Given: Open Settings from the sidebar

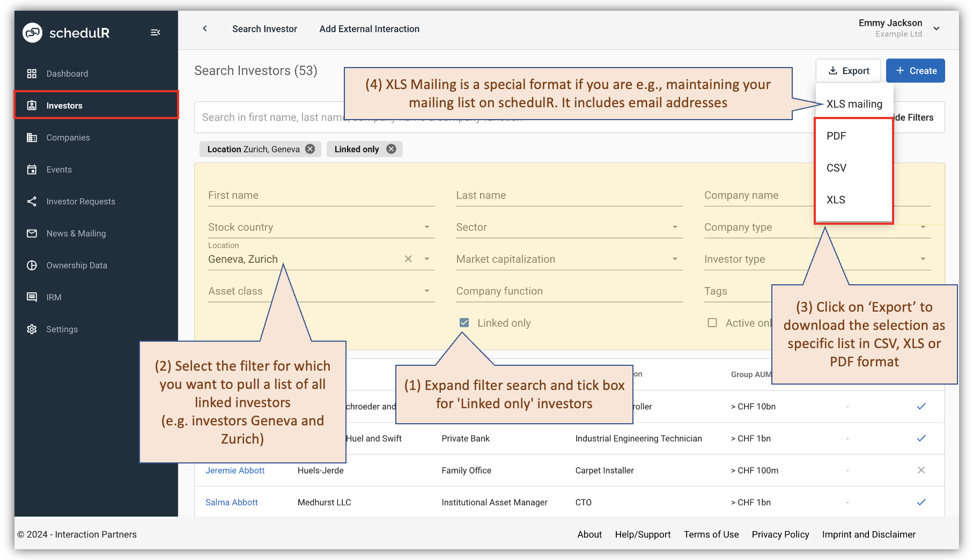Looking at the screenshot, I should coord(62,329).
